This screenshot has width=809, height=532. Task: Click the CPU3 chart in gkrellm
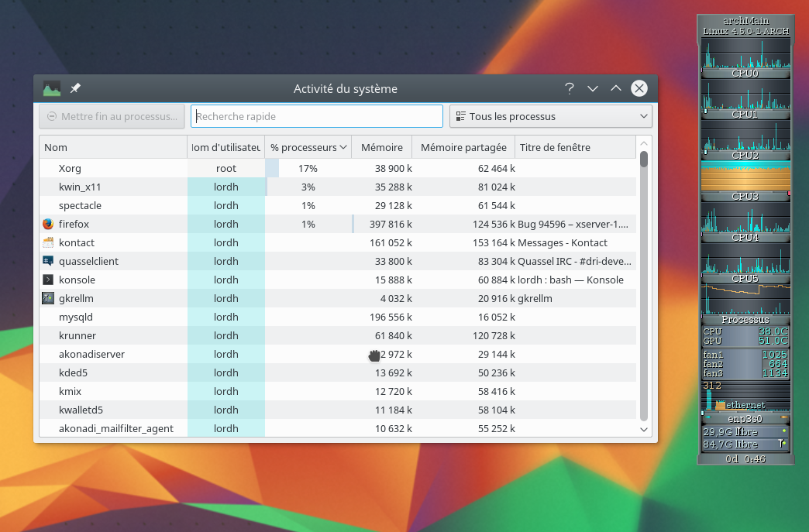pyautogui.click(x=745, y=180)
